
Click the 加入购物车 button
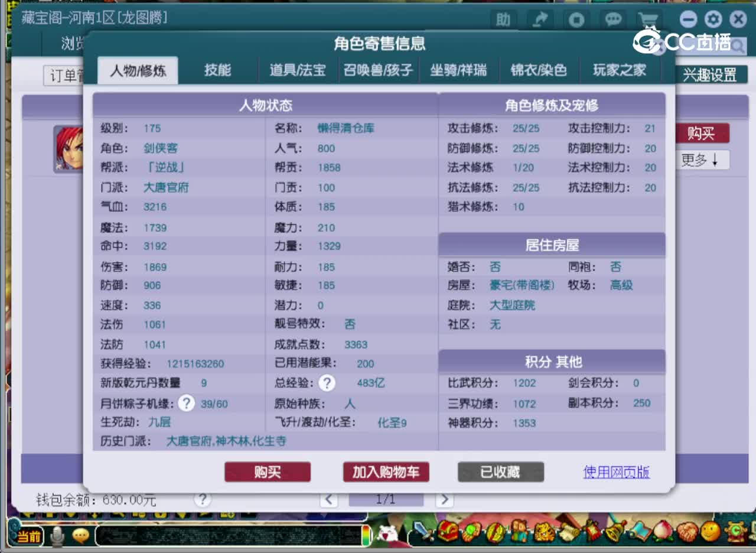pos(386,471)
